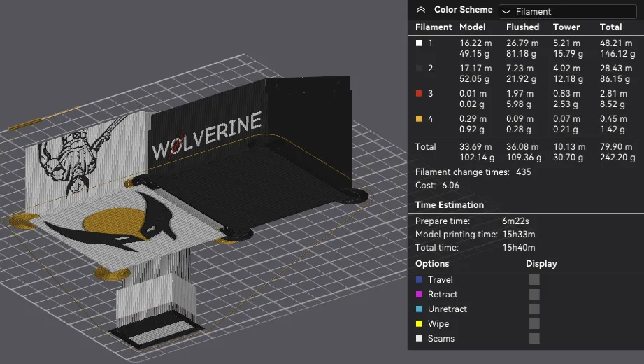This screenshot has width=644, height=364.
Task: Toggle Seams display checkbox
Action: click(534, 339)
